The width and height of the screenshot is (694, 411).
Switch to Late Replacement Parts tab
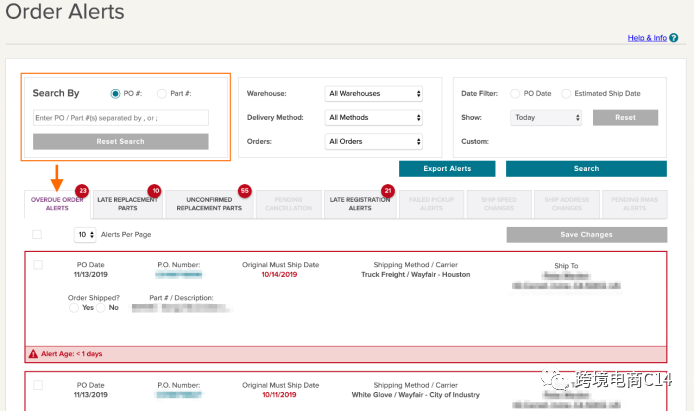[x=127, y=204]
